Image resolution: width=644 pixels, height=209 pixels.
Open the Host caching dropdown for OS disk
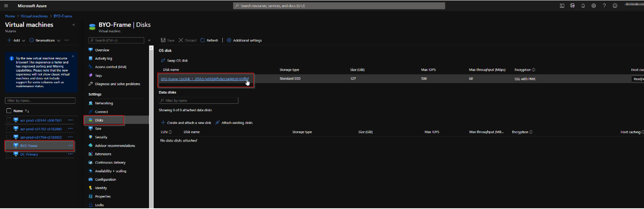[638, 79]
